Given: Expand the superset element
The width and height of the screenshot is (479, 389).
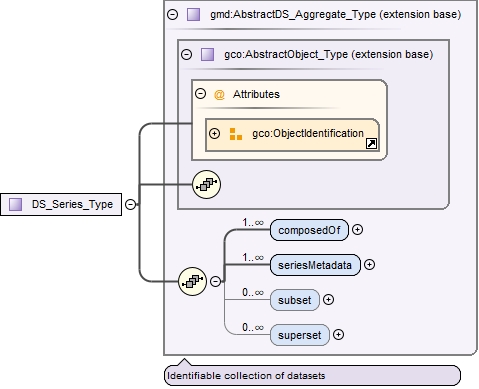Looking at the screenshot, I should [338, 335].
